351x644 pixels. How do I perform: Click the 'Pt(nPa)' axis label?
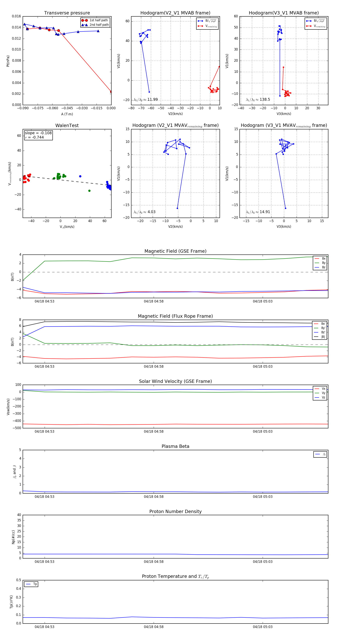pyautogui.click(x=8, y=61)
